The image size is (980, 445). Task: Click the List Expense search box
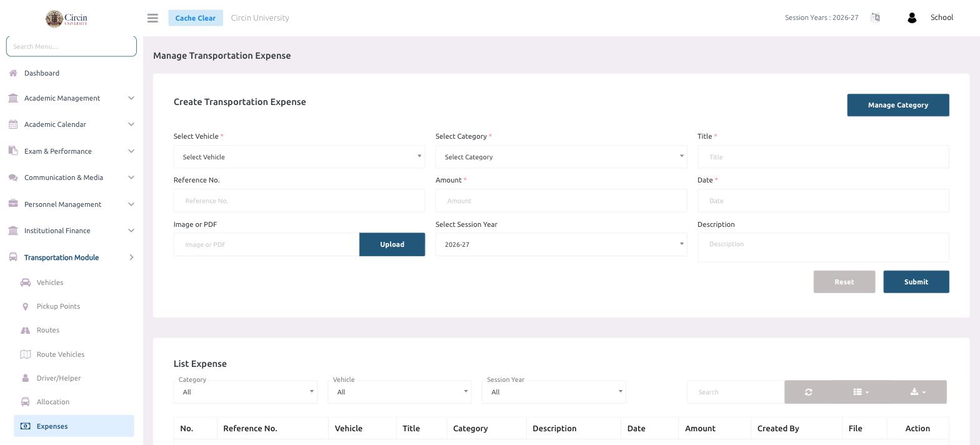[736, 392]
